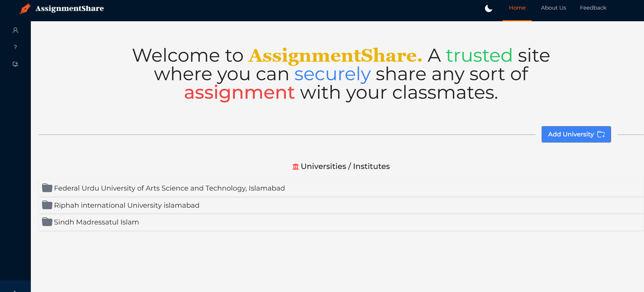Click folder-plus icon in Add University button
This screenshot has width=644, height=292.
601,134
